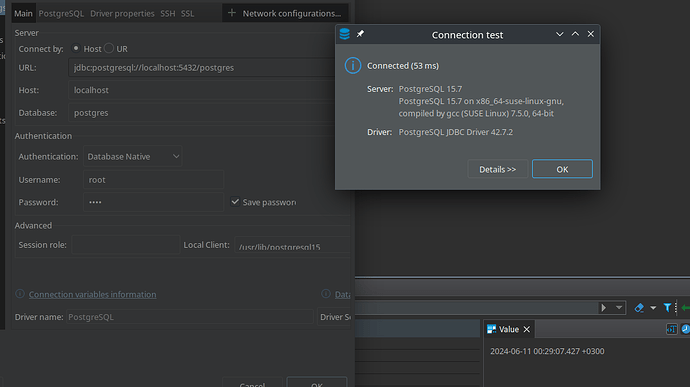Viewport: 690px width, 387px height.
Task: Click the pin icon in Connection test dialog
Action: point(360,34)
